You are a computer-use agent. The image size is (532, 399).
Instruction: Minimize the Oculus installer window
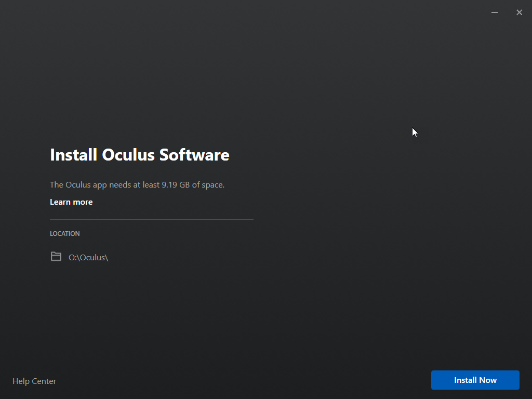pyautogui.click(x=495, y=12)
